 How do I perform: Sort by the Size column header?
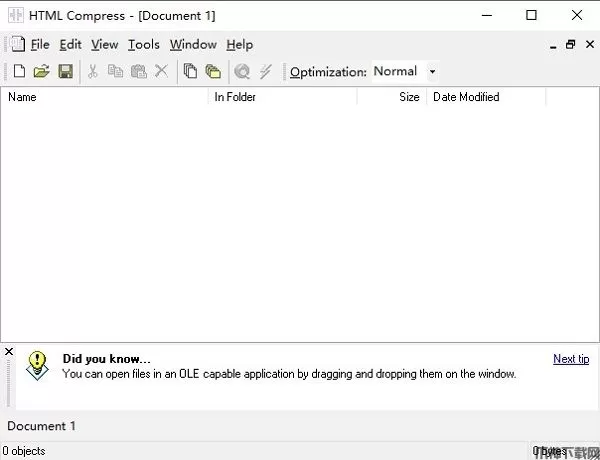coord(392,97)
